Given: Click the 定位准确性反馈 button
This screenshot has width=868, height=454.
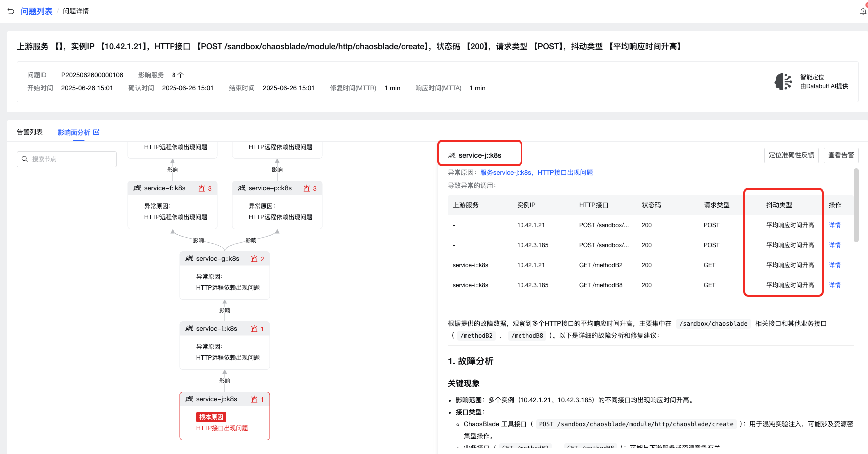Looking at the screenshot, I should coord(791,155).
